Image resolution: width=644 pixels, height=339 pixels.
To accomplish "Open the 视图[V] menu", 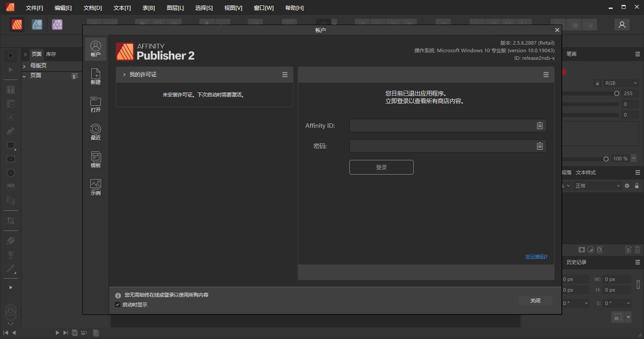I will 233,8.
